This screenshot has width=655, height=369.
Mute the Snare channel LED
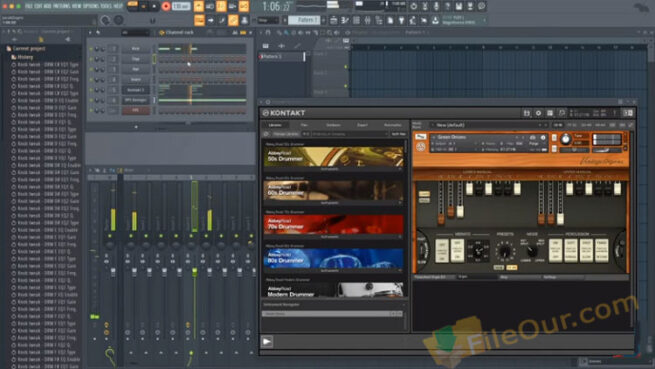coord(91,80)
